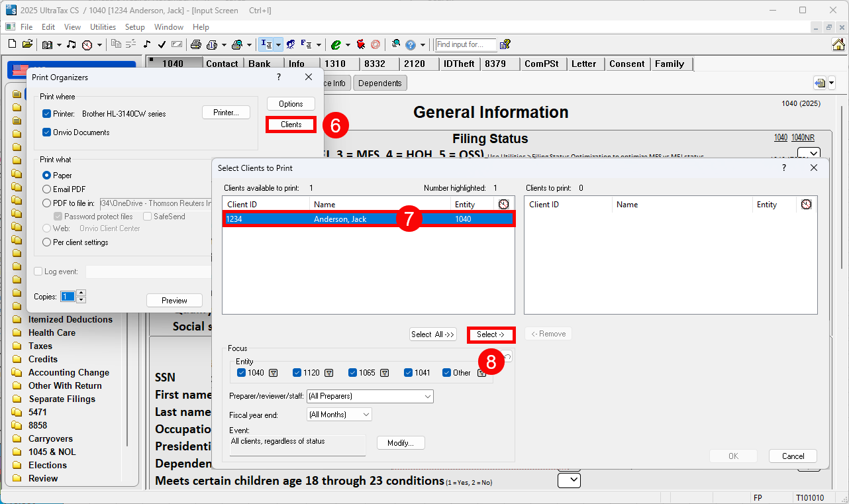
Task: Click the home icon at top right
Action: [x=838, y=44]
